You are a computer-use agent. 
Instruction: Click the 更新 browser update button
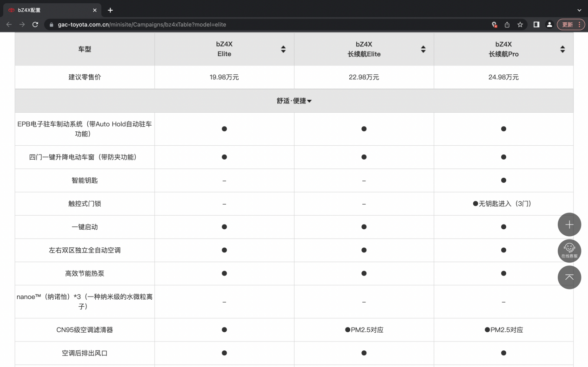point(571,25)
